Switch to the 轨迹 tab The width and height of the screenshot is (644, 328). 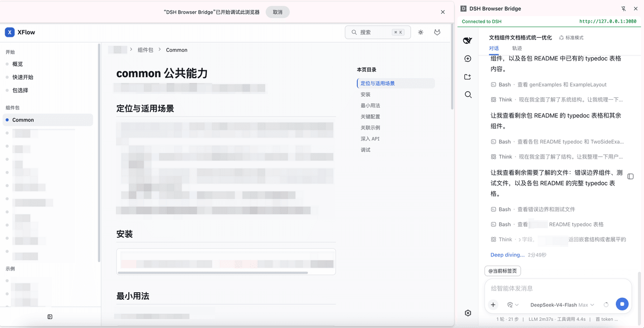pyautogui.click(x=517, y=48)
